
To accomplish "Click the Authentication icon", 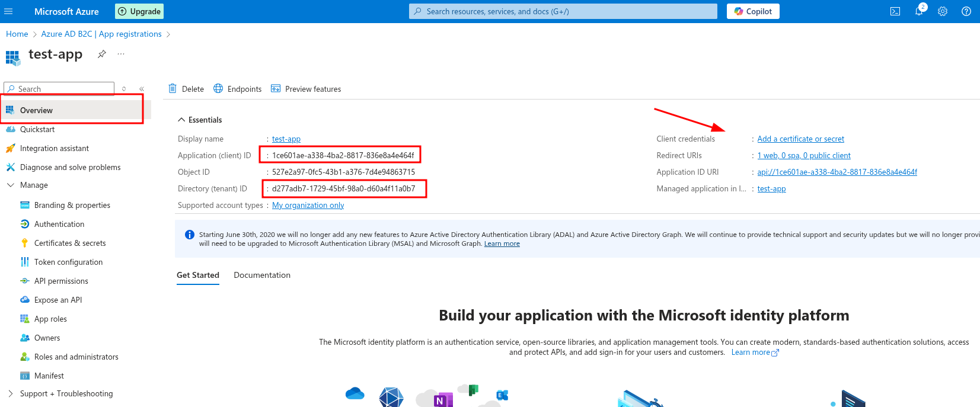I will 25,224.
